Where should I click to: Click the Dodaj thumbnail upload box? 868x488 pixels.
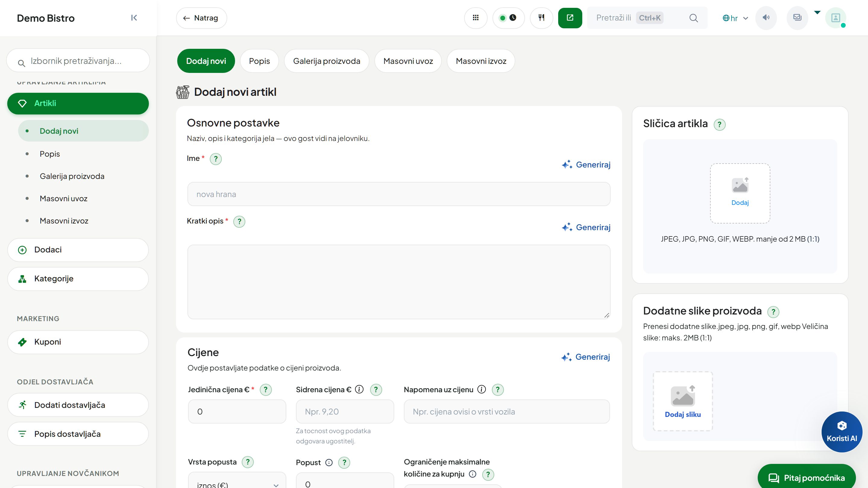(740, 193)
